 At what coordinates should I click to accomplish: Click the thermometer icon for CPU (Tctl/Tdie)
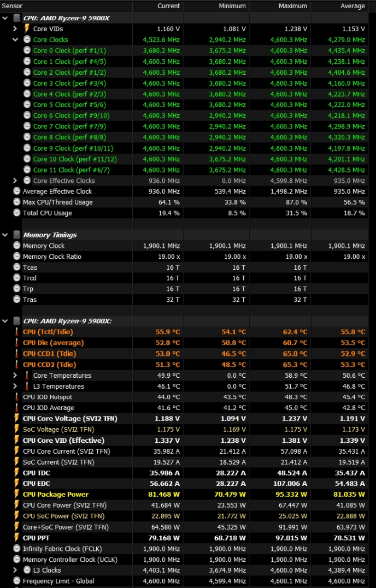[x=17, y=332]
